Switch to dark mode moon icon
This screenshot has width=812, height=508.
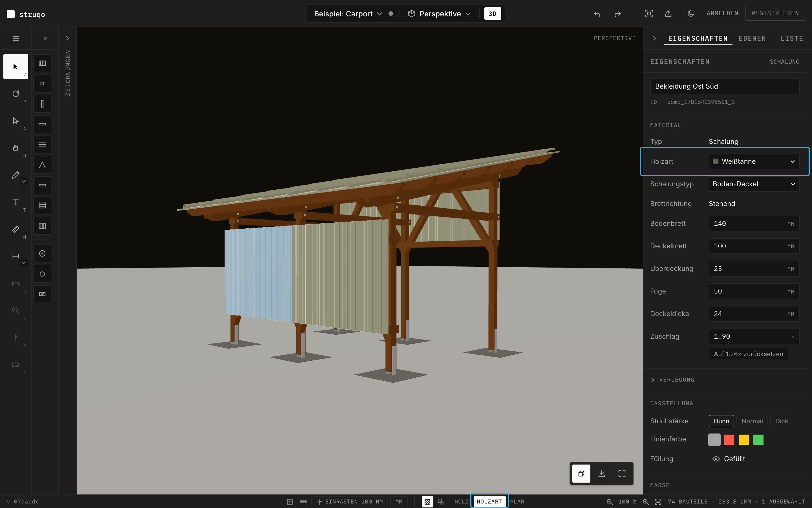(690, 14)
